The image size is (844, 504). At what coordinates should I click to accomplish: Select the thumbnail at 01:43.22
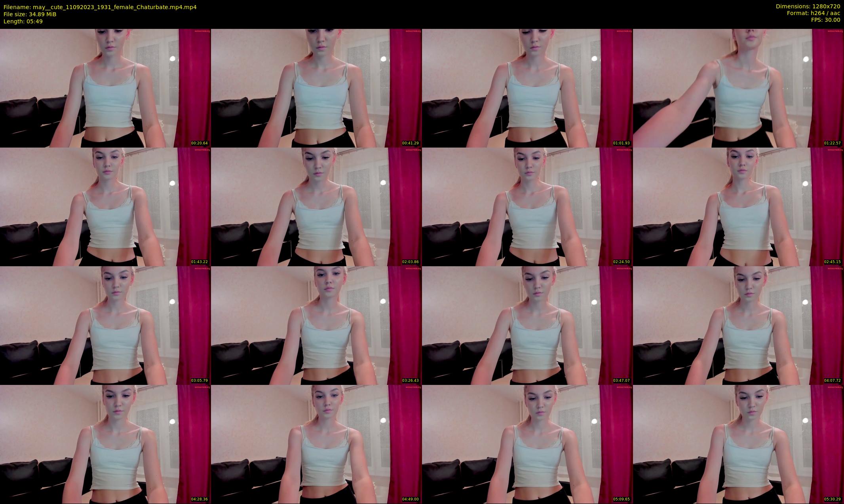[x=105, y=207]
